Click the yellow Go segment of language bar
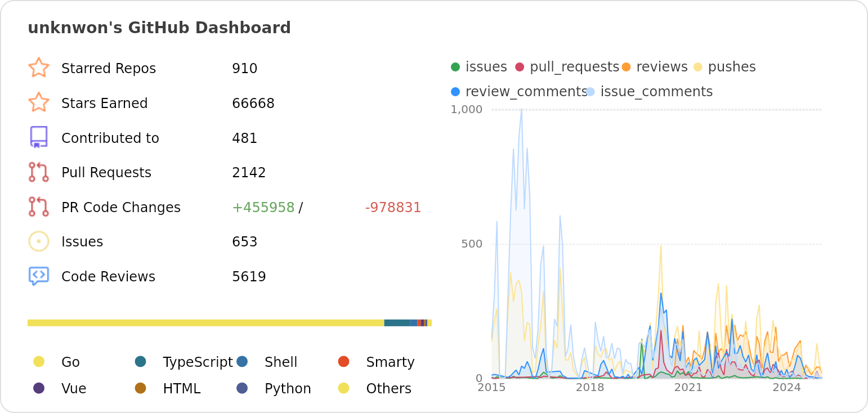This screenshot has width=868, height=413. (x=205, y=323)
